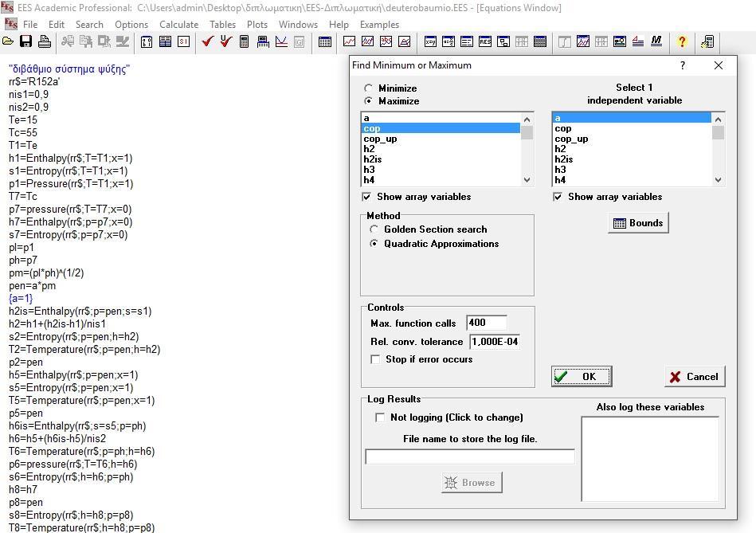Select 'h2is' in objective variable list
756x533 pixels.
[x=441, y=159]
